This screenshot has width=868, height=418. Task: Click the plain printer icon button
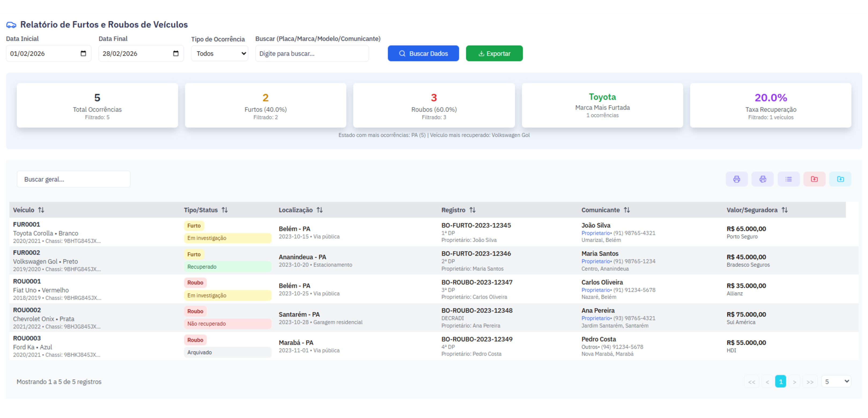coord(737,179)
